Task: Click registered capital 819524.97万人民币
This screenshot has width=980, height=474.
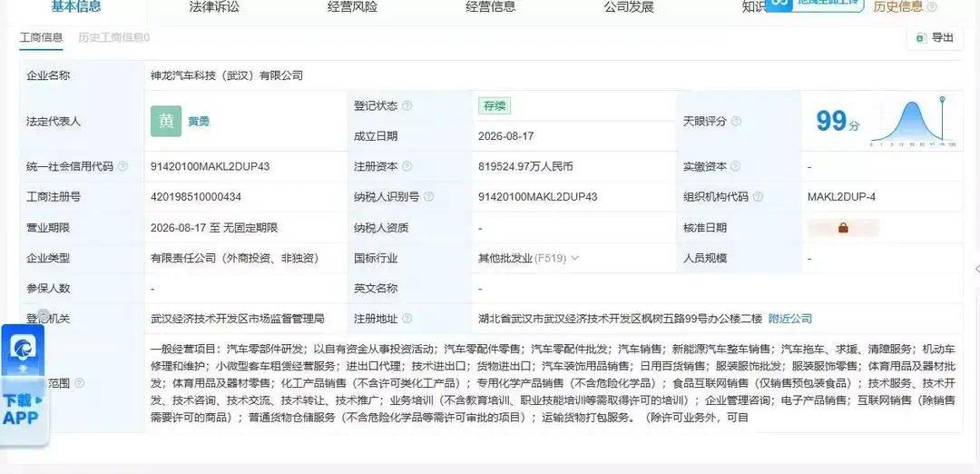Action: pyautogui.click(x=525, y=166)
